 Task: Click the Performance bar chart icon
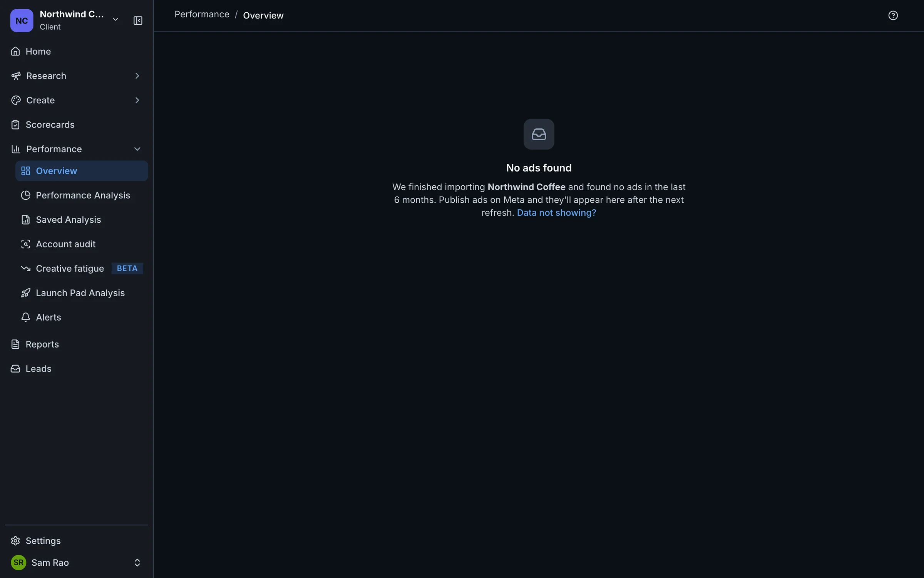[x=16, y=149]
